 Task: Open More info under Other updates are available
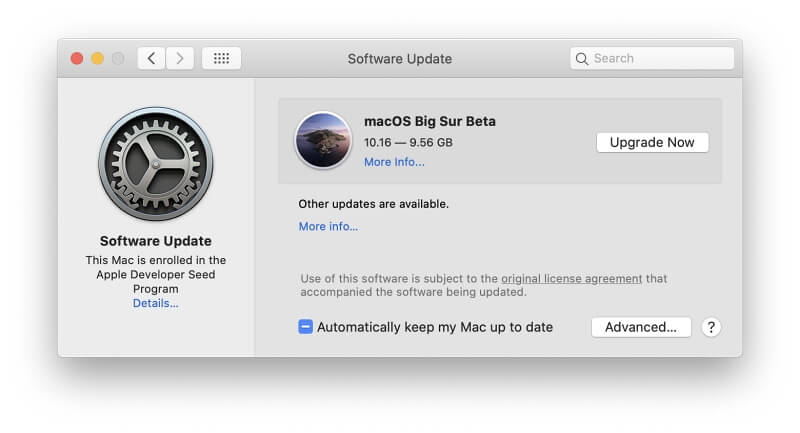coord(328,226)
